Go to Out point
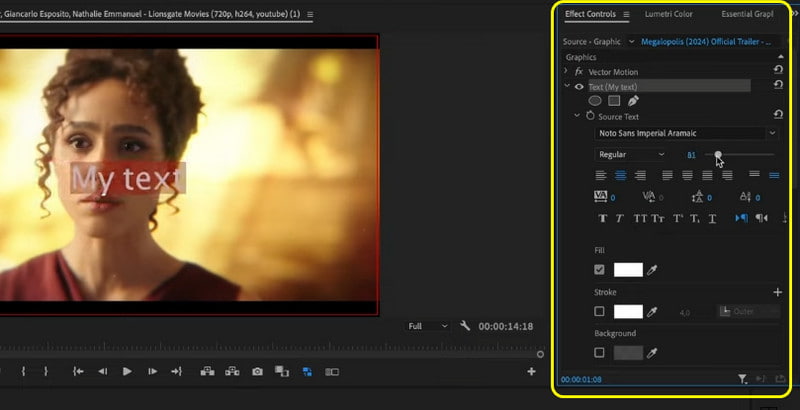800x410 pixels. coord(177,372)
